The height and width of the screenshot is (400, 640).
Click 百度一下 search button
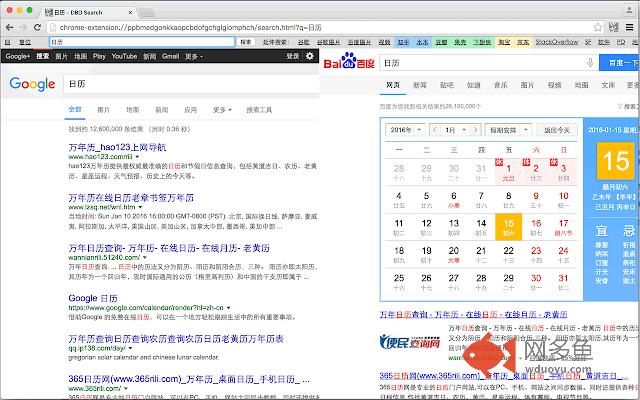tap(619, 62)
